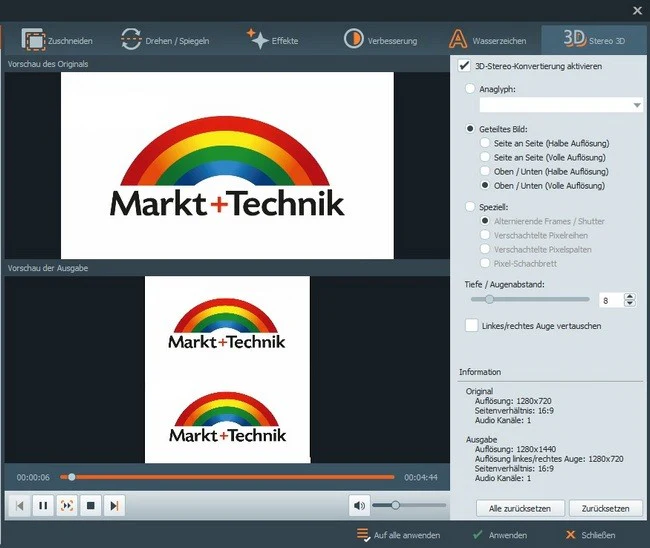Uncheck 3D-Stereo-Konvertierung aktivieren
Viewport: 650px width, 548px height.
(x=464, y=65)
